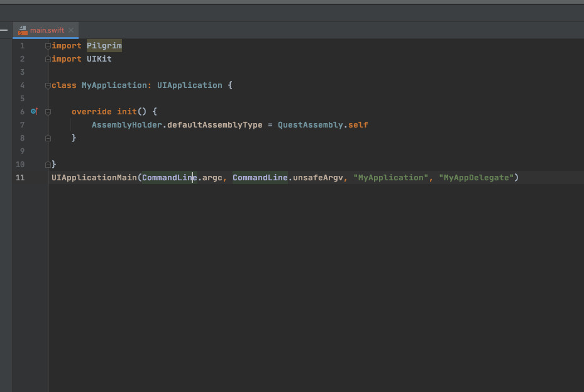Click the gutter marker beside line 10
584x392 pixels.
coord(48,164)
